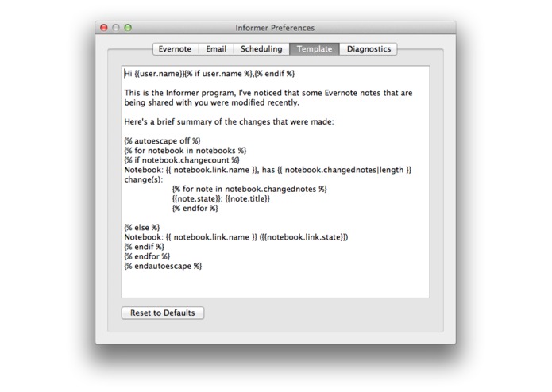The height and width of the screenshot is (392, 552).
Task: Click the 'change(s):' line
Action: [144, 179]
